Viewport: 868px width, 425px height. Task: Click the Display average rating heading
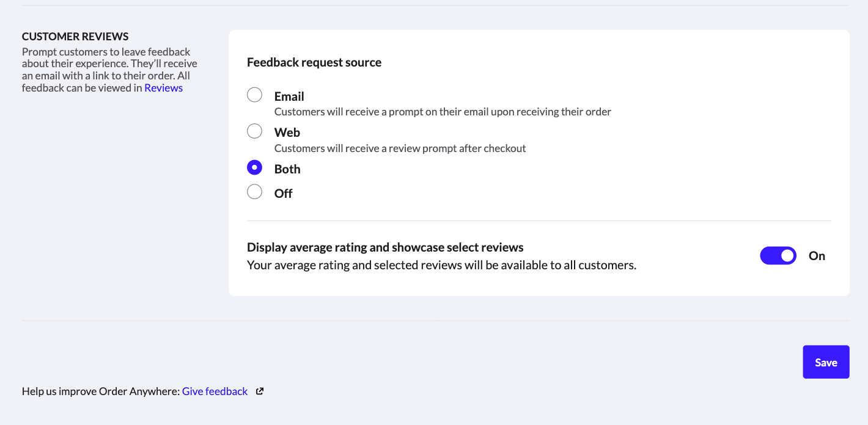(385, 247)
